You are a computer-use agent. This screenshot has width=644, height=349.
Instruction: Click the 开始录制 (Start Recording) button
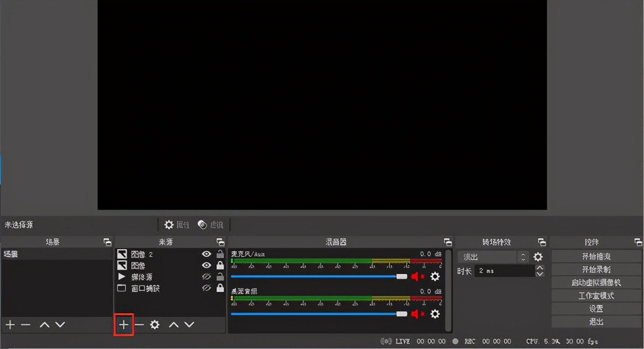point(596,270)
